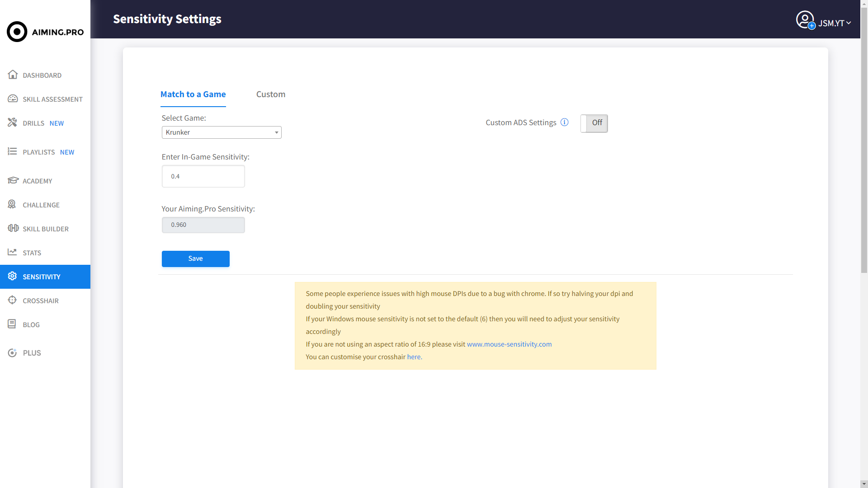Click the Academy graduation cap icon
Screen dimensions: 868x488
point(13,180)
